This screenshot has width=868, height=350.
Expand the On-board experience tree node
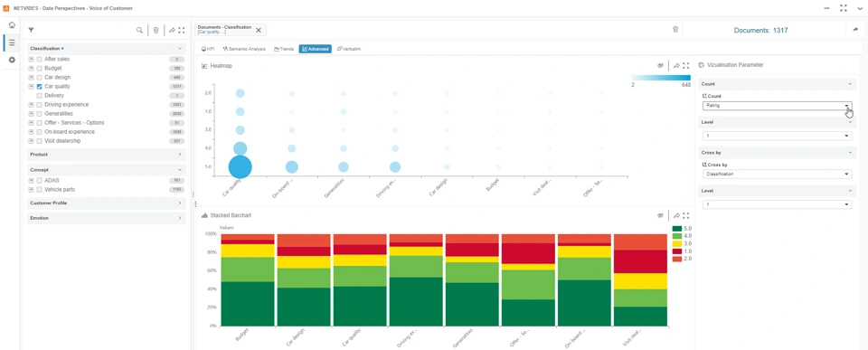point(31,132)
